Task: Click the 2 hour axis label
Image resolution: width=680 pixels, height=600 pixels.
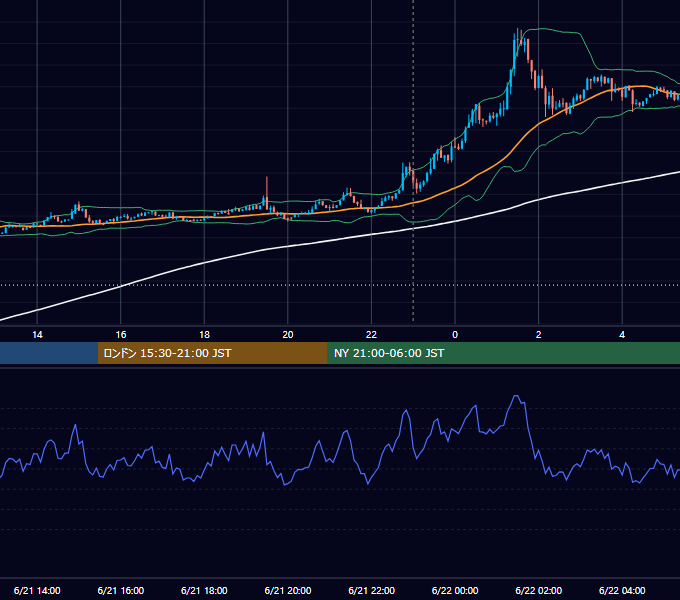Action: pyautogui.click(x=539, y=335)
